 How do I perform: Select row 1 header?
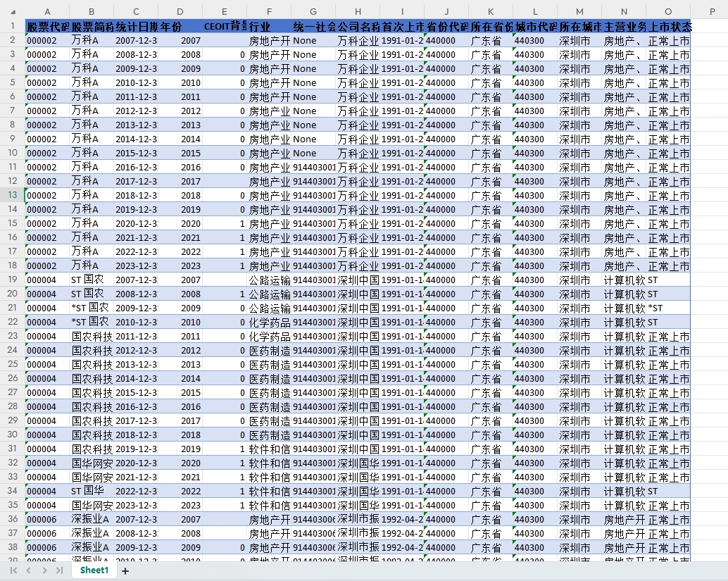coord(13,26)
